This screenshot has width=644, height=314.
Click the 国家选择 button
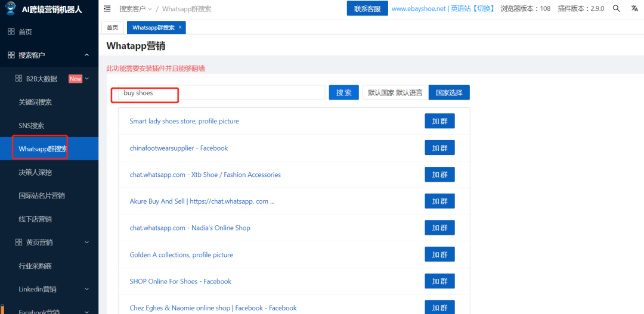tap(449, 92)
